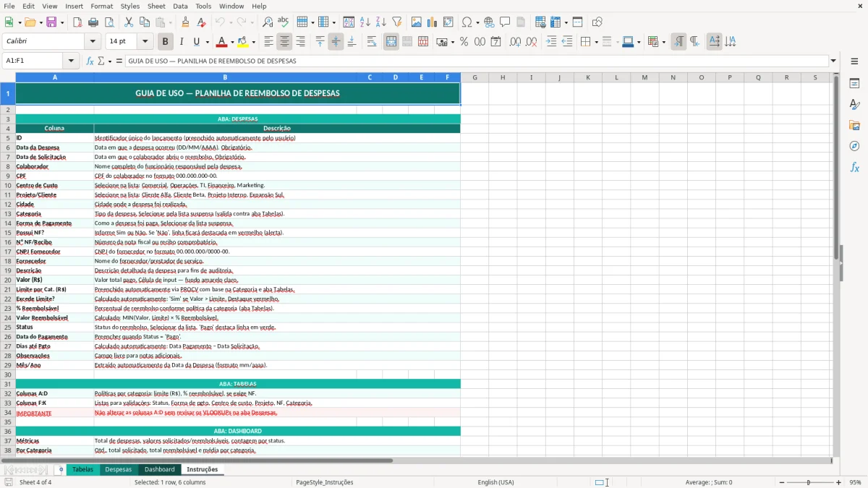Image resolution: width=868 pixels, height=488 pixels.
Task: Open Find & Replace
Action: (x=268, y=22)
